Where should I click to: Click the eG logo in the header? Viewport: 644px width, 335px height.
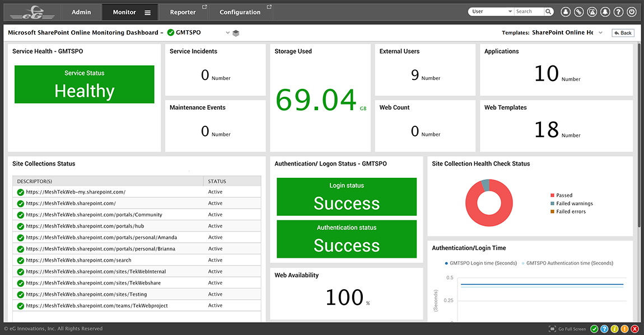point(32,12)
